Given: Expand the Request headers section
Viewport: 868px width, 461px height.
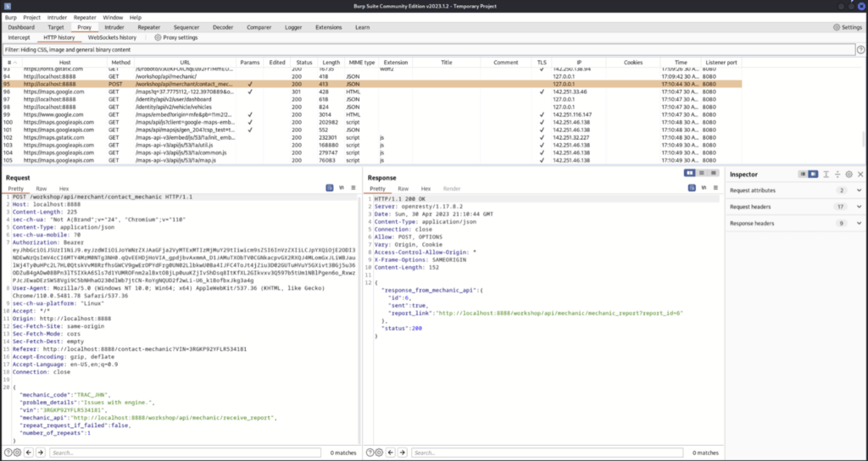Looking at the screenshot, I should pos(859,207).
